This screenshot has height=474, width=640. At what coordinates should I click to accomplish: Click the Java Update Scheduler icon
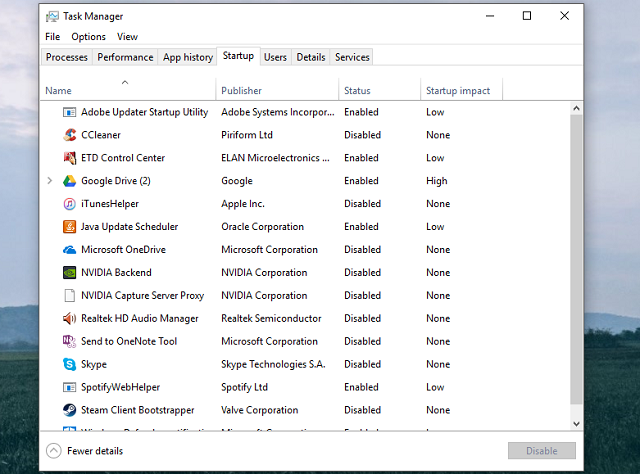pyautogui.click(x=69, y=226)
